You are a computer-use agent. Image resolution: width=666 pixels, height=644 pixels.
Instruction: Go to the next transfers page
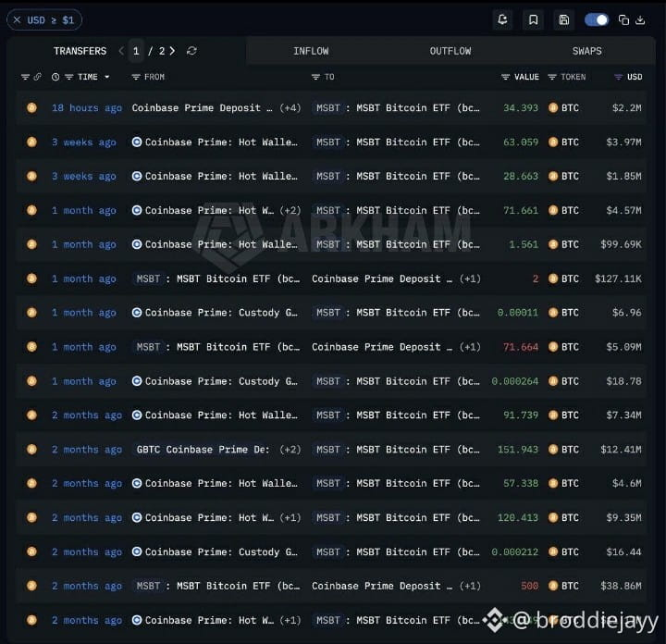coord(172,51)
